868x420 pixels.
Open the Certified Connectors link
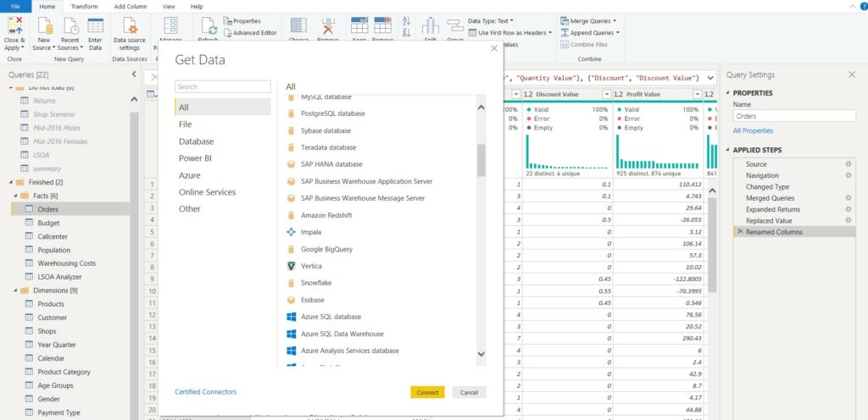pyautogui.click(x=205, y=392)
